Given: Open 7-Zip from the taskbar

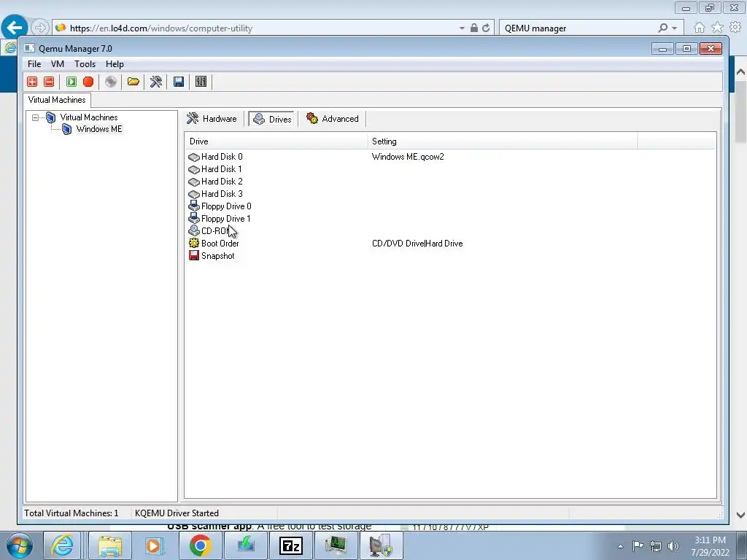Looking at the screenshot, I should (x=291, y=545).
